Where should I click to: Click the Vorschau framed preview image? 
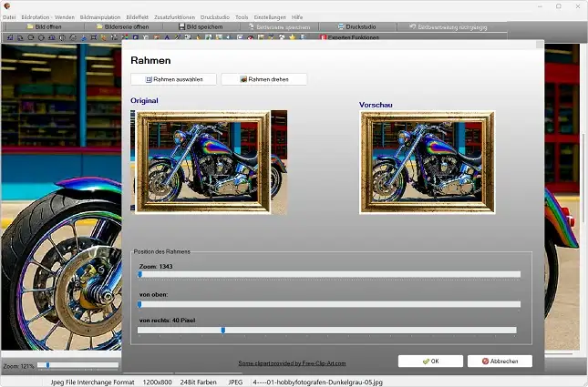[x=427, y=162]
